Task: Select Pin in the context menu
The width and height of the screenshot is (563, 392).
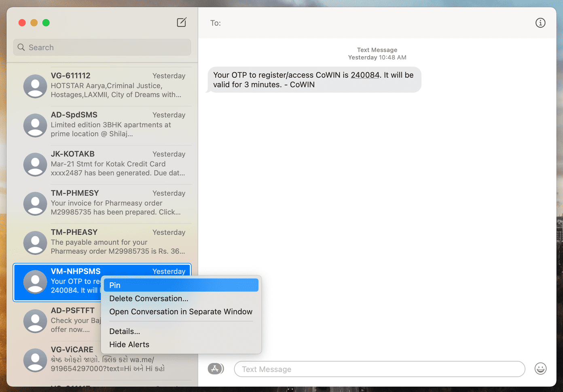Action: click(x=181, y=285)
